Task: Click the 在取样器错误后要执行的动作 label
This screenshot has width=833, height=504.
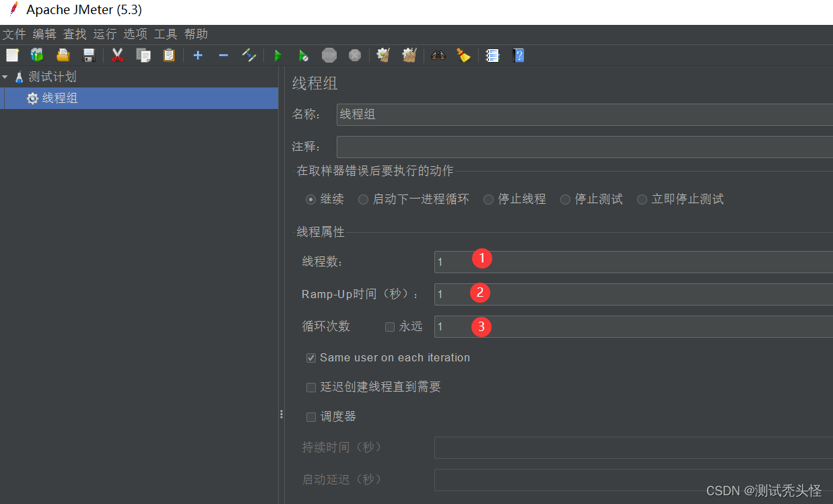Action: 375,171
